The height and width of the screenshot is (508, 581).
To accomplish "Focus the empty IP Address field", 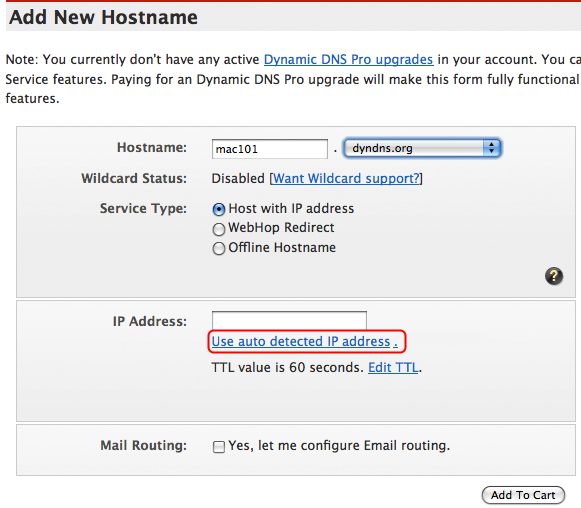I will (x=289, y=320).
